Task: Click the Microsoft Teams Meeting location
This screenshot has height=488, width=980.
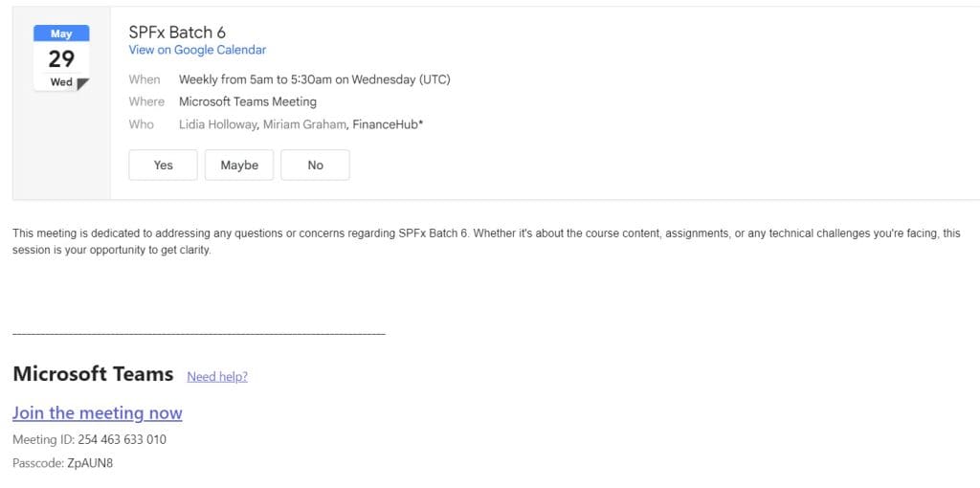Action: pyautogui.click(x=248, y=101)
